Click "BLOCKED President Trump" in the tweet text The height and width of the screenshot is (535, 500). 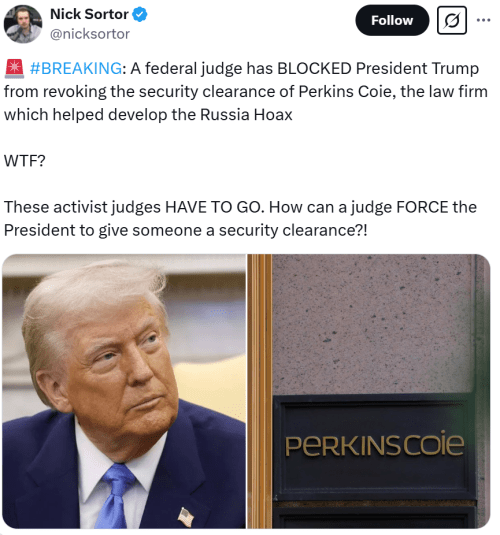[378, 68]
